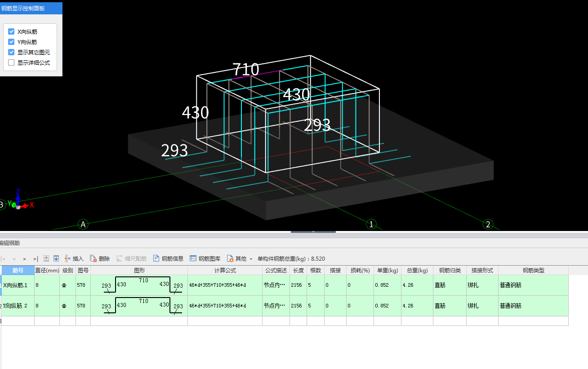Click figure number 578 in Y向纵筋.2 row
This screenshot has height=369, width=588.
pyautogui.click(x=83, y=306)
